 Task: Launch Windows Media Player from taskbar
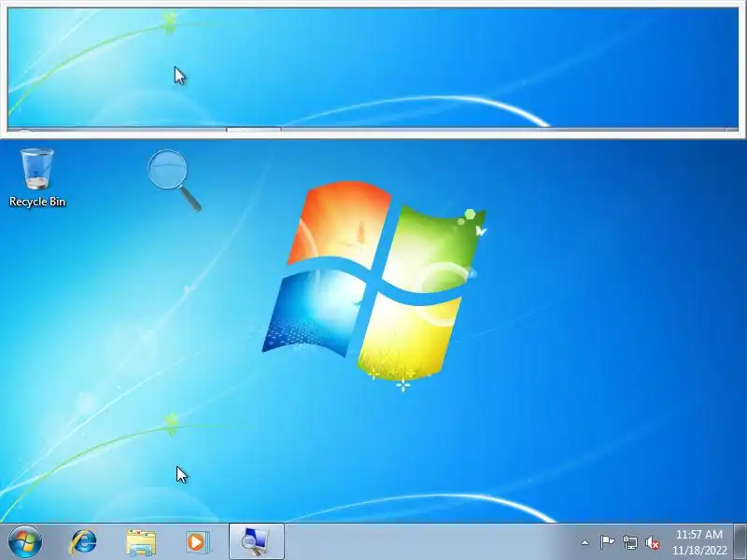point(197,542)
